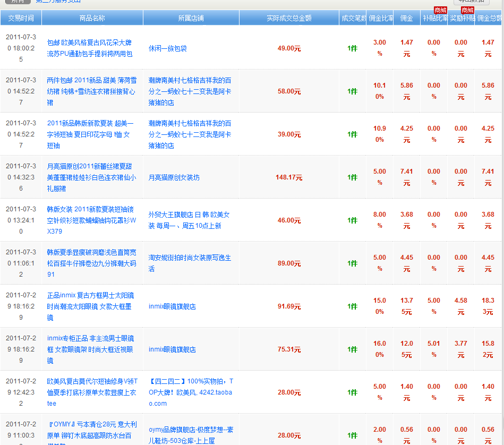Image resolution: width=504 pixels, height=445 pixels.
Task: Click the 2011-07-30 14:32:36 transaction time
Action: point(21,177)
